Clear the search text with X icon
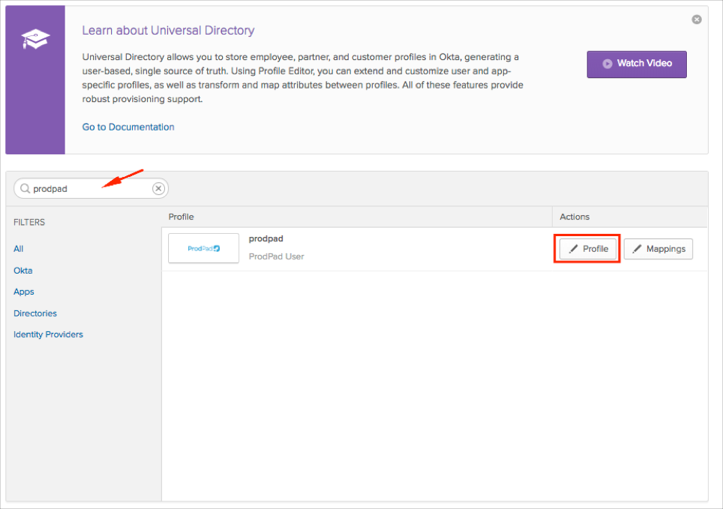Image resolution: width=723 pixels, height=509 pixels. (158, 188)
